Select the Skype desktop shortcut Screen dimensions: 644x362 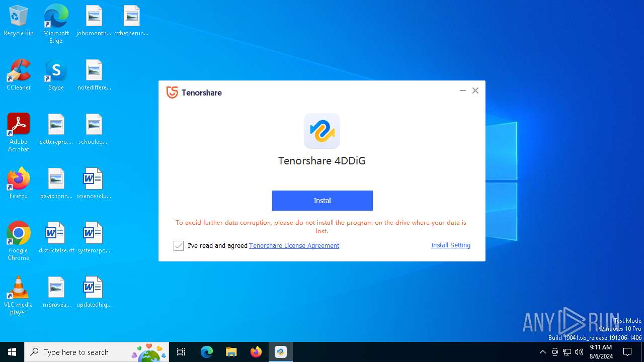56,75
